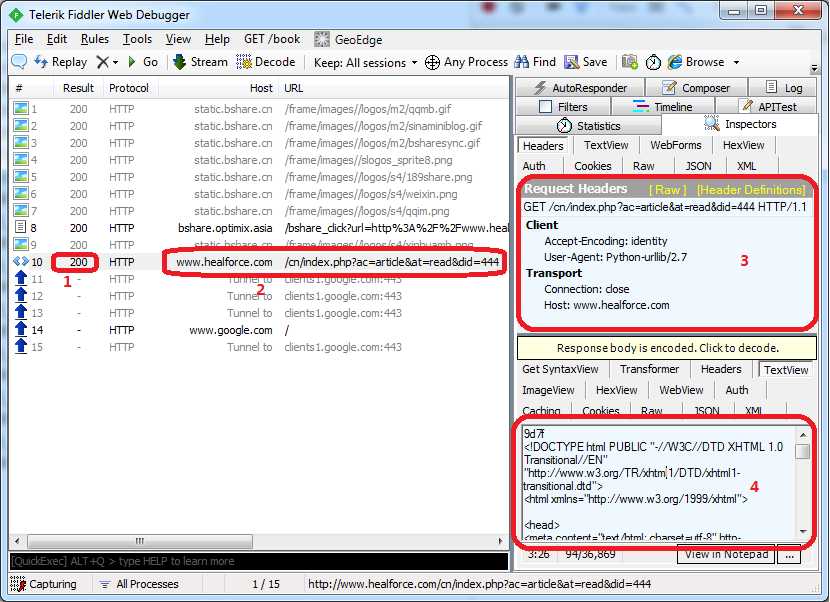Viewport: 830px width, 602px height.
Task: Switch to the Inspectors tab
Action: [740, 124]
